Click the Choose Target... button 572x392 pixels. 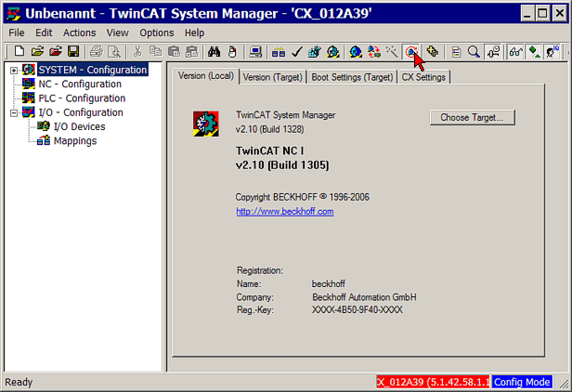[472, 118]
